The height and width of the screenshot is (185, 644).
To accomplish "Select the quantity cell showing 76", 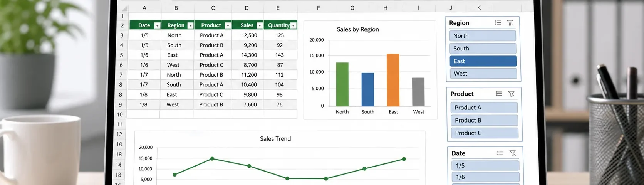I will click(280, 104).
